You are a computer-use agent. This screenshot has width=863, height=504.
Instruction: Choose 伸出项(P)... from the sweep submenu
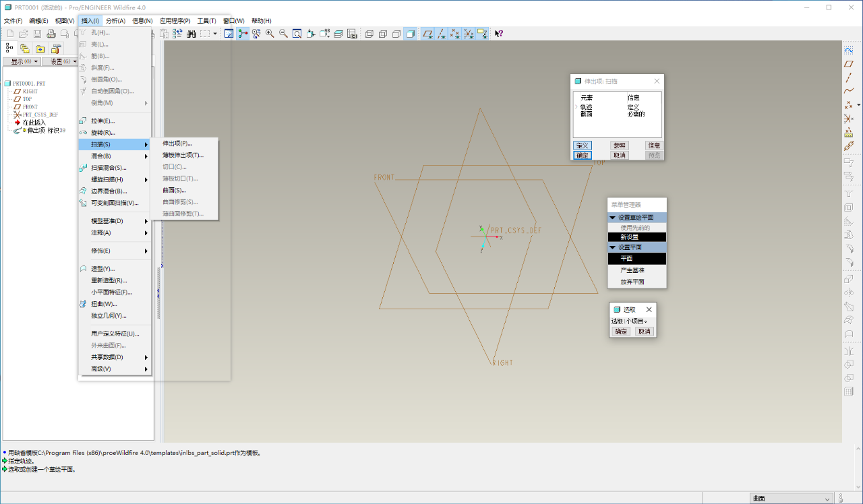pyautogui.click(x=177, y=144)
